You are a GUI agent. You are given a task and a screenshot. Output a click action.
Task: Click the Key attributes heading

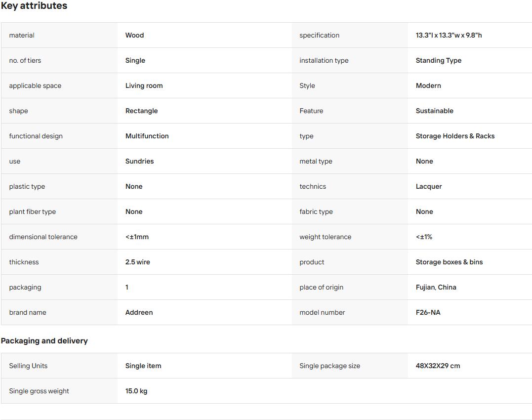click(34, 6)
